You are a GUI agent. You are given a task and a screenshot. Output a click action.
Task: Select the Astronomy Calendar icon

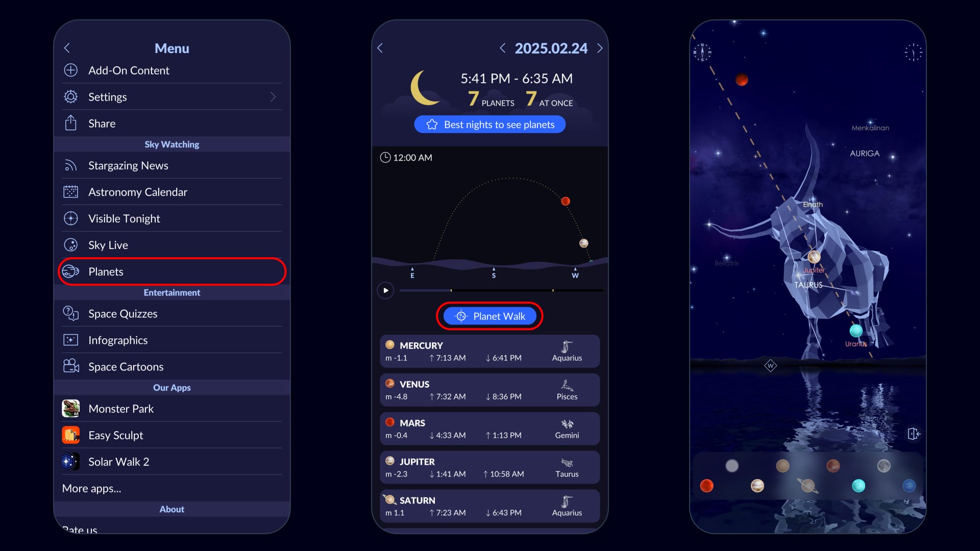coord(72,192)
